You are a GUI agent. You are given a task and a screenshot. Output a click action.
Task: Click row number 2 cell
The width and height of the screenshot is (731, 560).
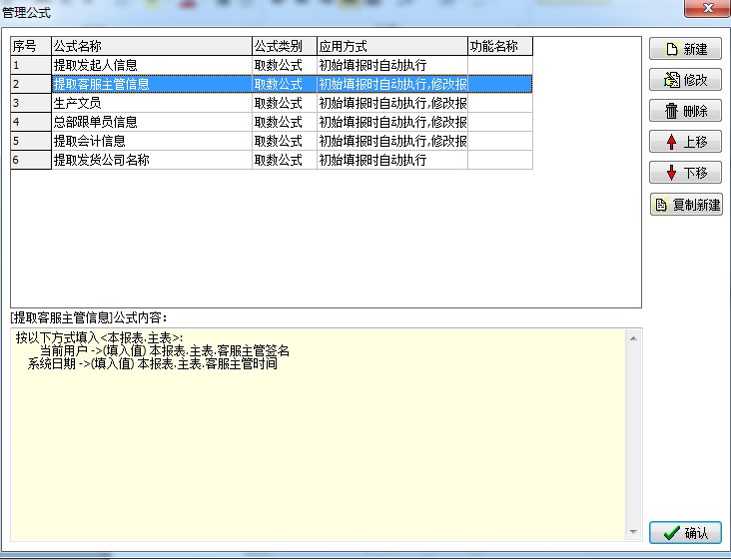(31, 84)
